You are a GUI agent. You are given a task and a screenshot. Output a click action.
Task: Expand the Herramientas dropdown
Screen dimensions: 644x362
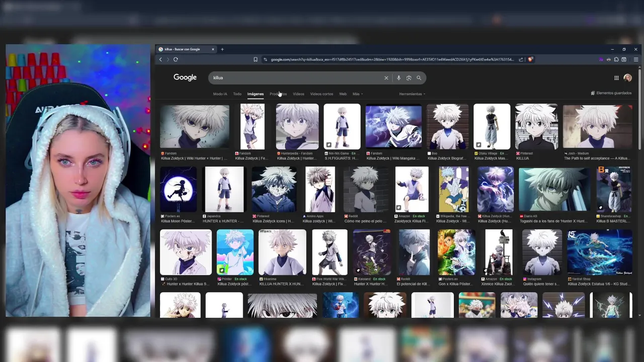412,94
